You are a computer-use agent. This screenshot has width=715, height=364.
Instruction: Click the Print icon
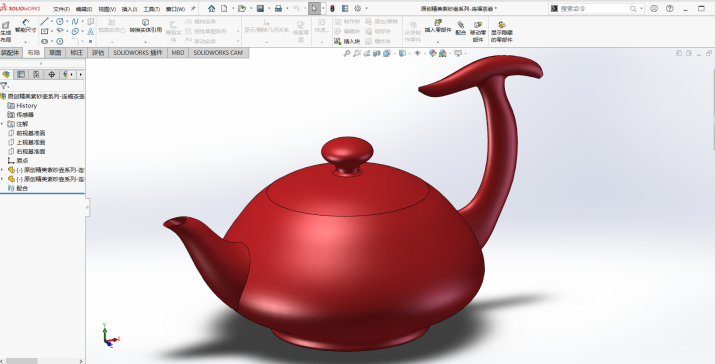click(x=278, y=8)
